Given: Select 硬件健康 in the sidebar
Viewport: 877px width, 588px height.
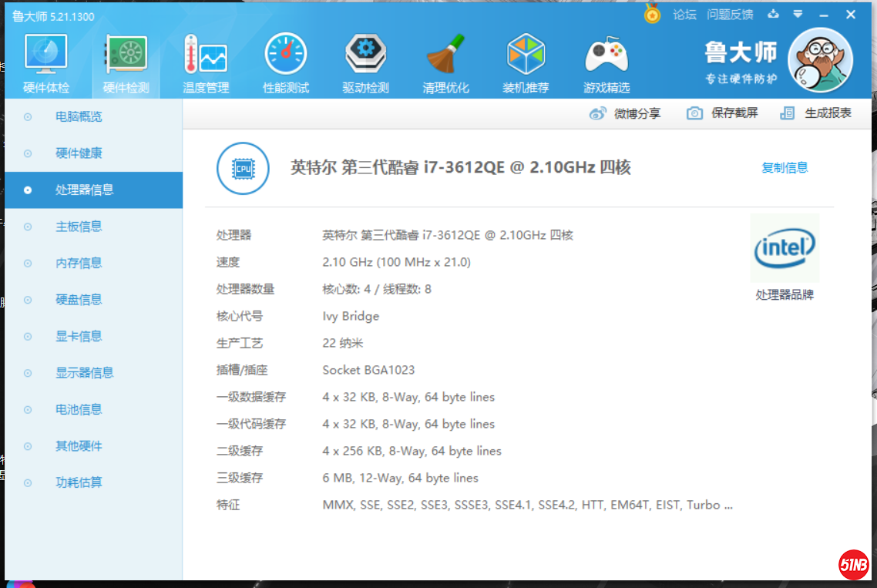Looking at the screenshot, I should pyautogui.click(x=93, y=153).
